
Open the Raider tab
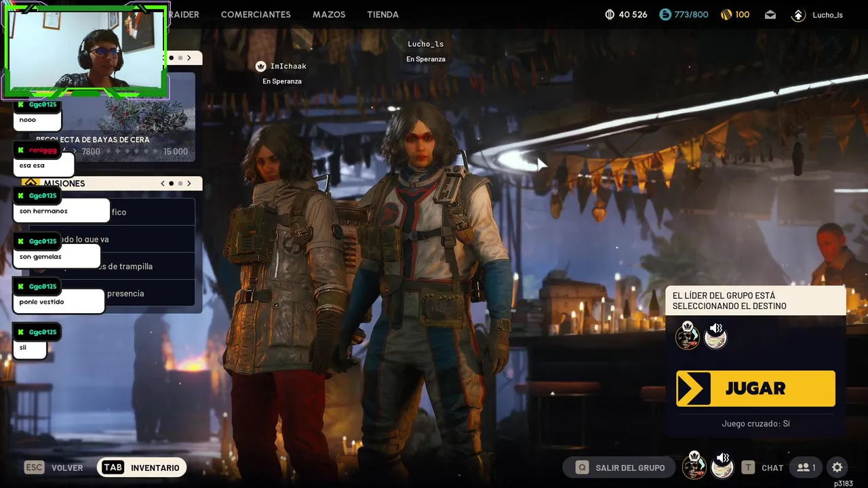click(x=184, y=14)
